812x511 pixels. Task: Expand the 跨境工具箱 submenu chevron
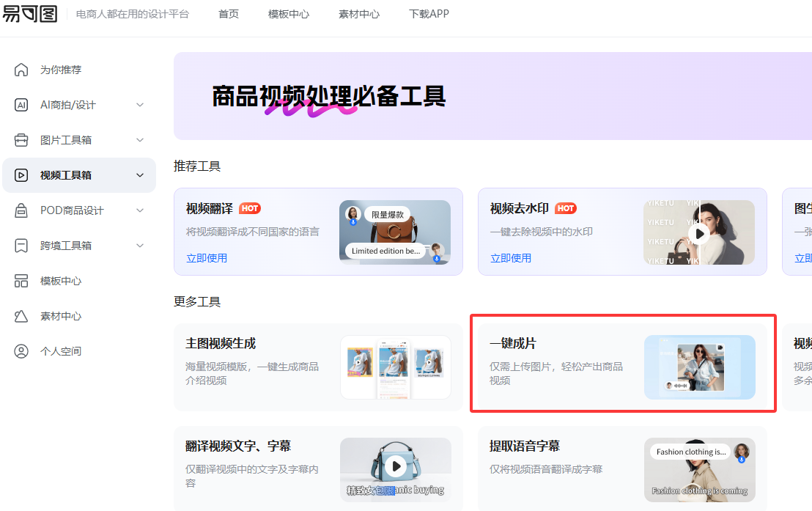pyautogui.click(x=140, y=246)
